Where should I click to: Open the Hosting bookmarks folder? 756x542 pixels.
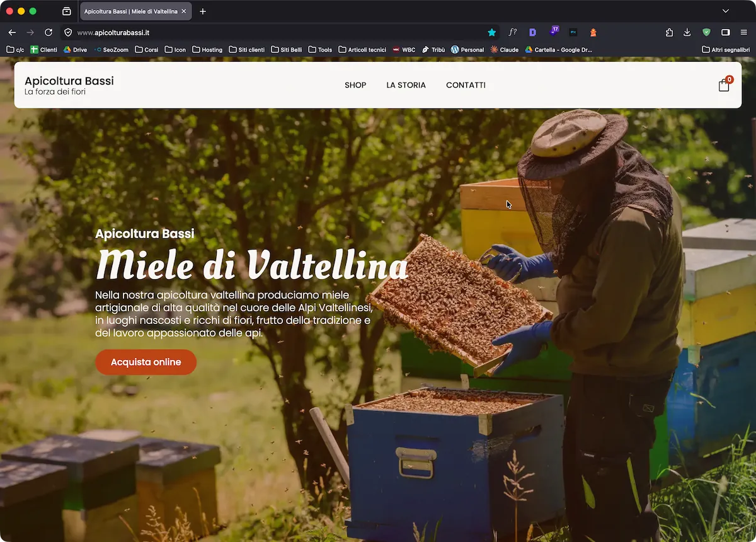pos(207,50)
